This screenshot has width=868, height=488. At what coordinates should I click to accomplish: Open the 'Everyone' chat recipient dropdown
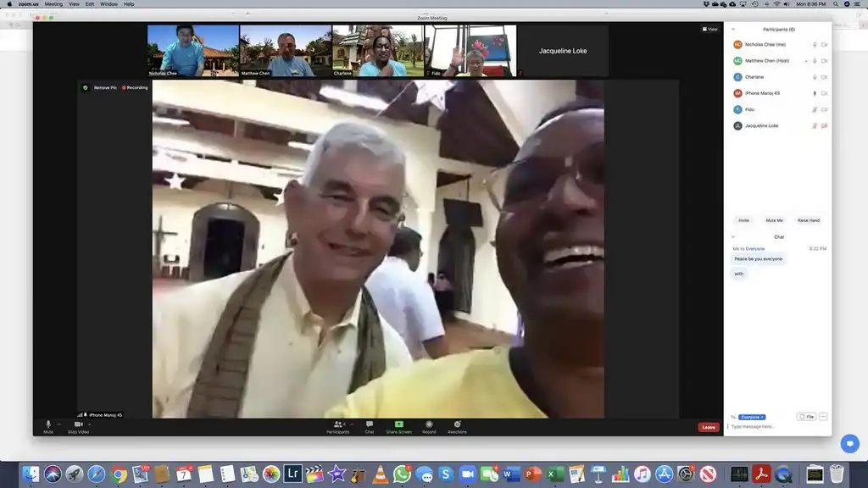click(752, 417)
